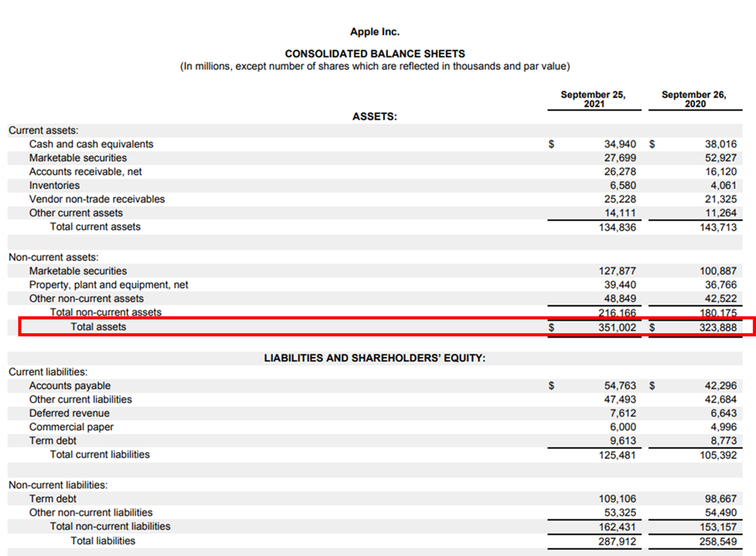
Task: Click the 27,699 marketable securities value
Action: 620,158
